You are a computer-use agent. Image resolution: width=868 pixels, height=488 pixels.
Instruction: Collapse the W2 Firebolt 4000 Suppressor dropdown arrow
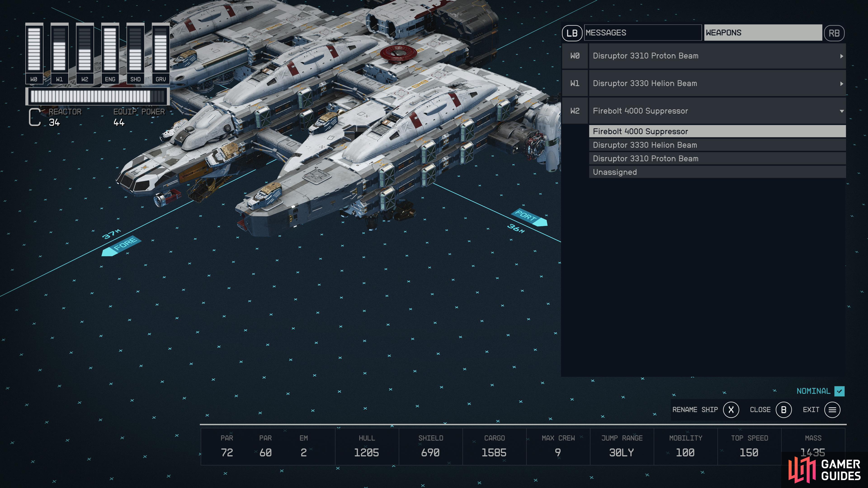point(841,111)
